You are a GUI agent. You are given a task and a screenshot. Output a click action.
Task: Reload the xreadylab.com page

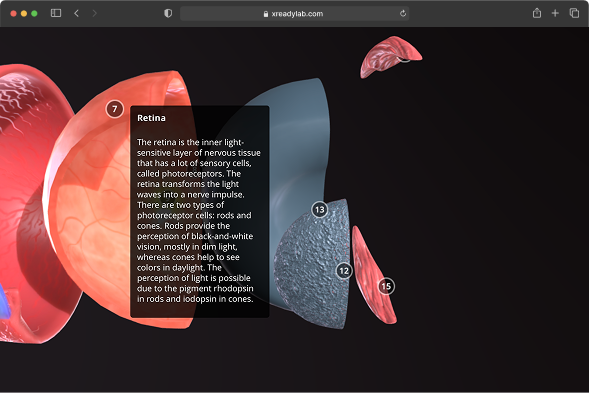(x=403, y=14)
